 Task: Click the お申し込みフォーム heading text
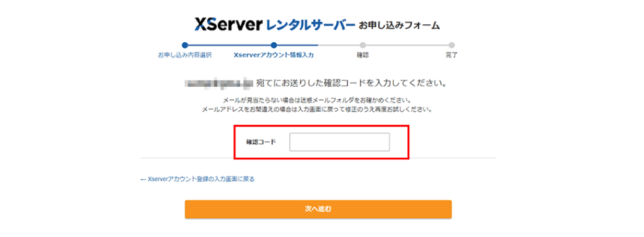click(399, 25)
